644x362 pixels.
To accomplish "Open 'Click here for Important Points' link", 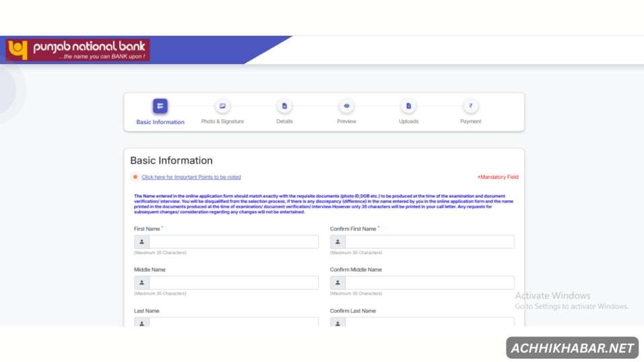I will coord(191,177).
